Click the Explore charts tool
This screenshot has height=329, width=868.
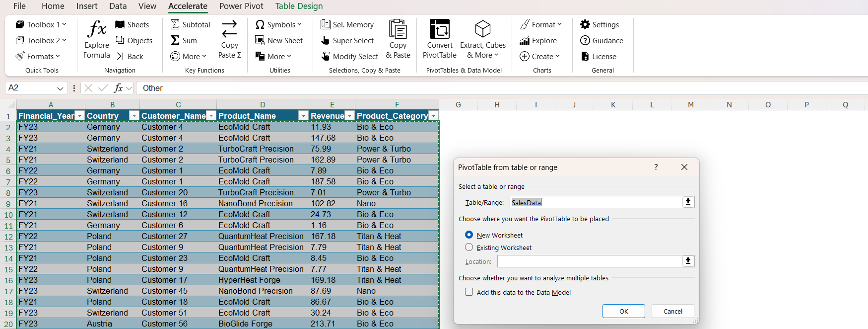click(538, 40)
